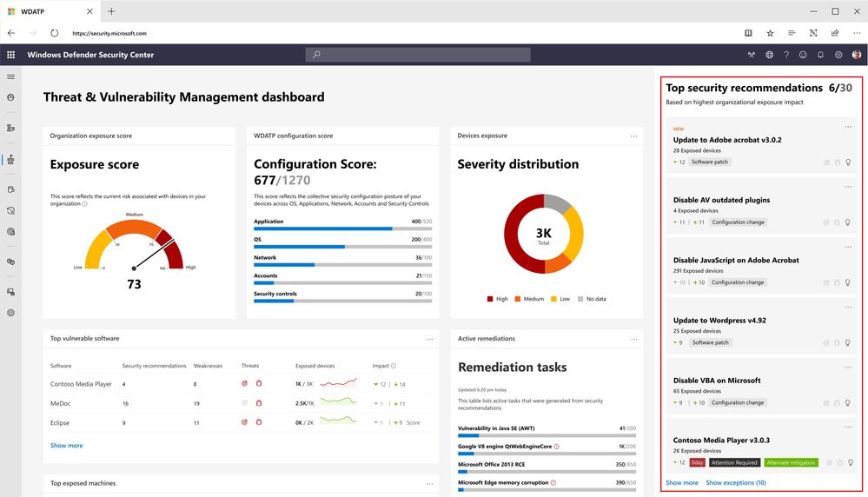Open a new browser tab with plus
Screen dimensions: 868x497
click(x=111, y=11)
